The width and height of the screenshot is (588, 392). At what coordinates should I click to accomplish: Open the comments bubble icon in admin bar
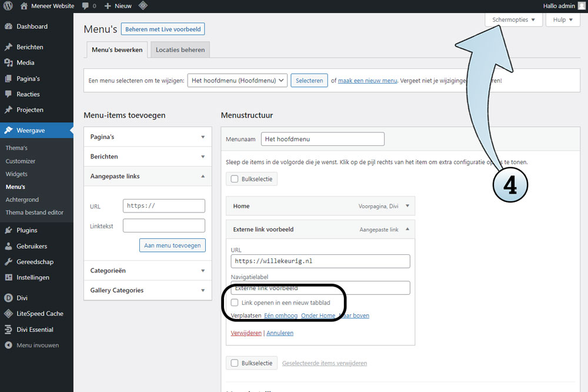(x=86, y=6)
